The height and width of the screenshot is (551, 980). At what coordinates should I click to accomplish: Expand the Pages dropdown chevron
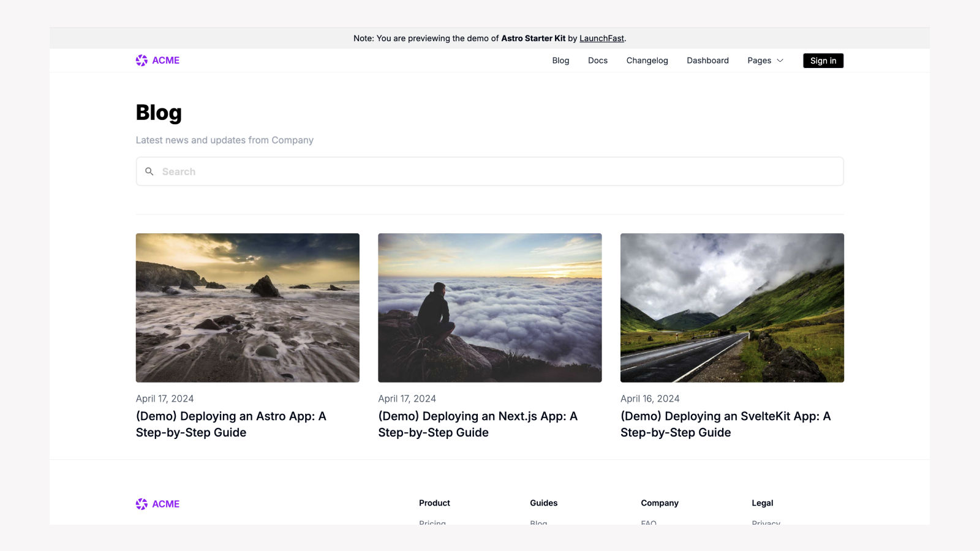coord(780,61)
